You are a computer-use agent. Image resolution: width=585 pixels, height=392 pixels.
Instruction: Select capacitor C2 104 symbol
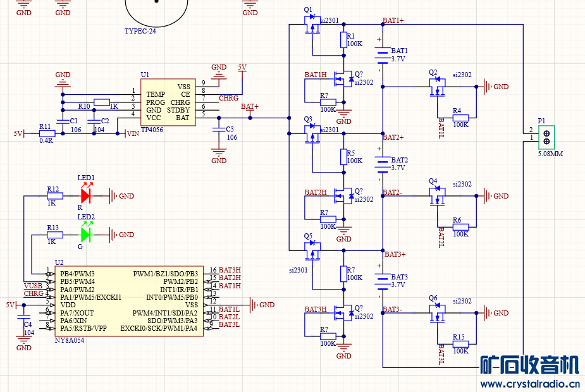click(x=94, y=121)
